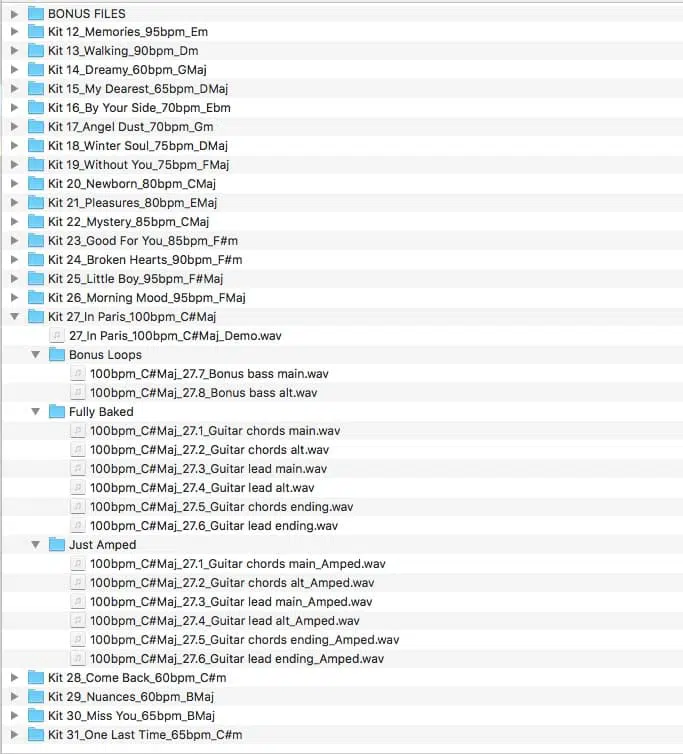Image resolution: width=683 pixels, height=754 pixels.
Task: Click audio icon of 27_In Paris Demo.wav
Action: 57,335
